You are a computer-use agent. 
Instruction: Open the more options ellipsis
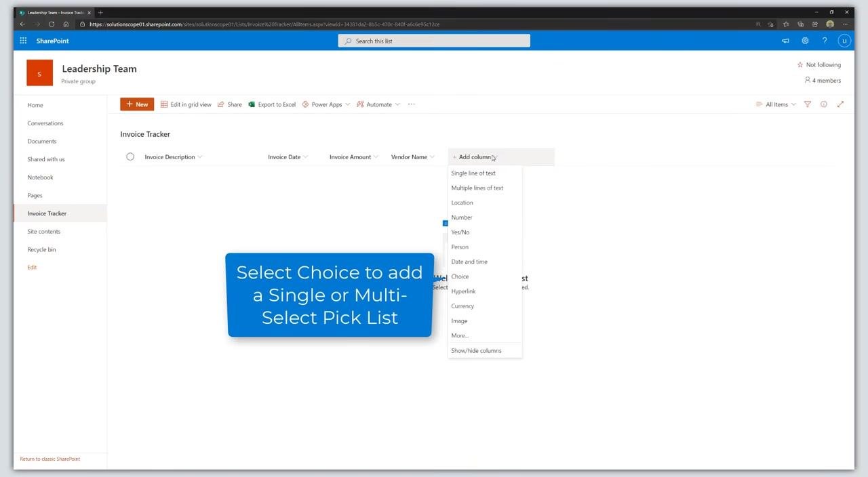(x=411, y=104)
